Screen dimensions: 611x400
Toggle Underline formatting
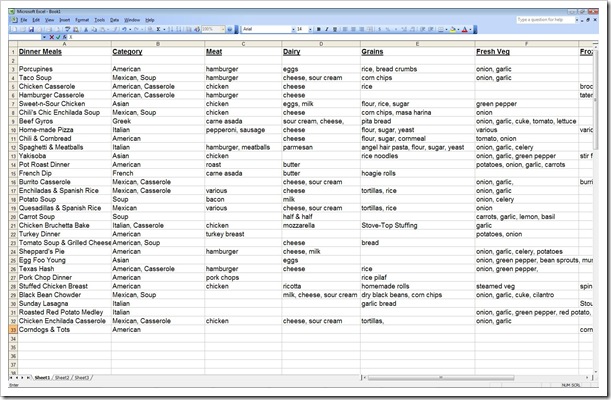(335, 29)
